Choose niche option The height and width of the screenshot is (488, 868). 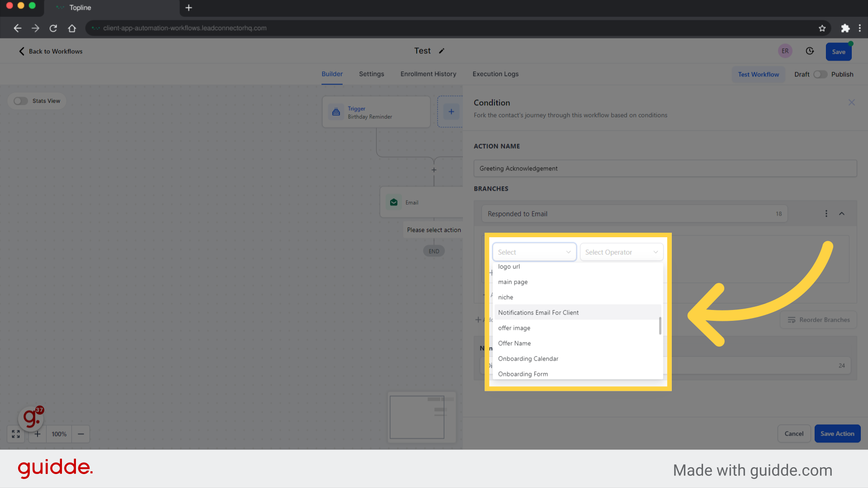[x=577, y=297]
